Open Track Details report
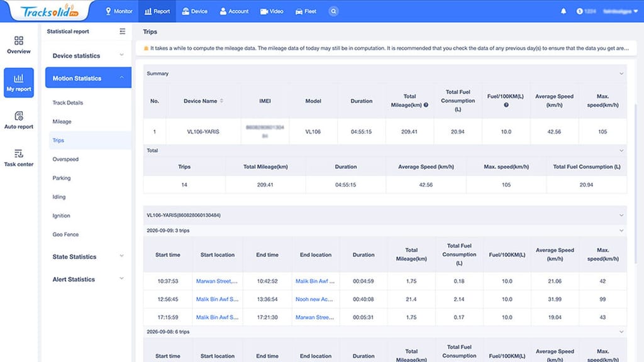Image resolution: width=644 pixels, height=362 pixels. [68, 102]
